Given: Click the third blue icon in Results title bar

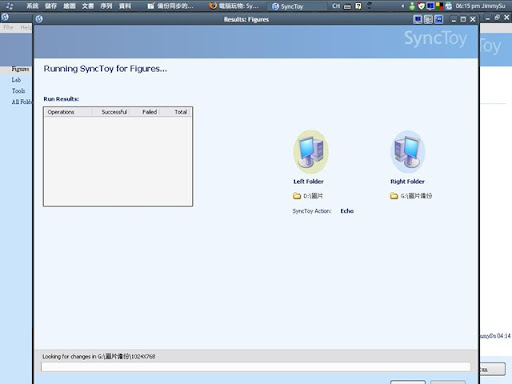Looking at the screenshot, I should tap(439, 19).
